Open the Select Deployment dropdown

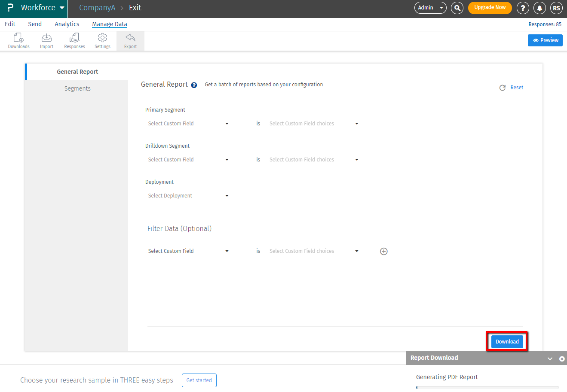[188, 196]
